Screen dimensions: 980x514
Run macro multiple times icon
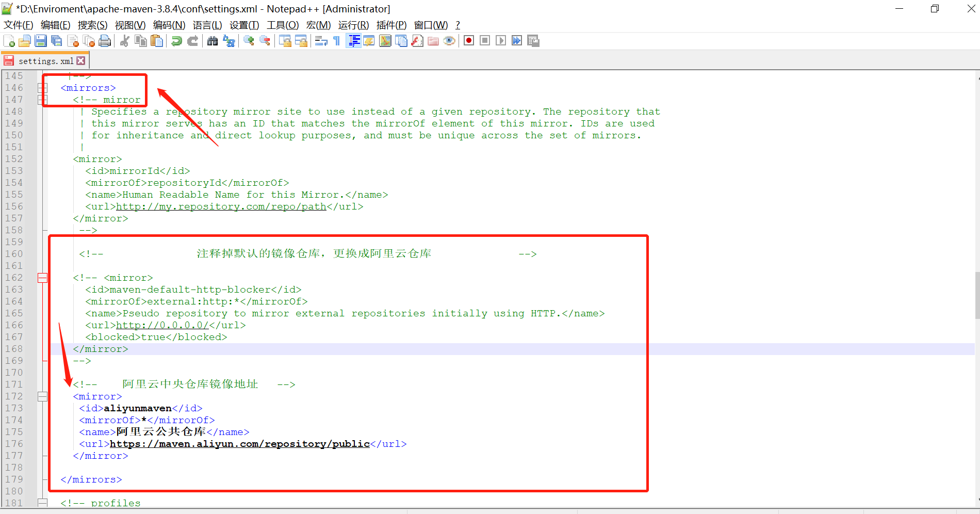517,41
